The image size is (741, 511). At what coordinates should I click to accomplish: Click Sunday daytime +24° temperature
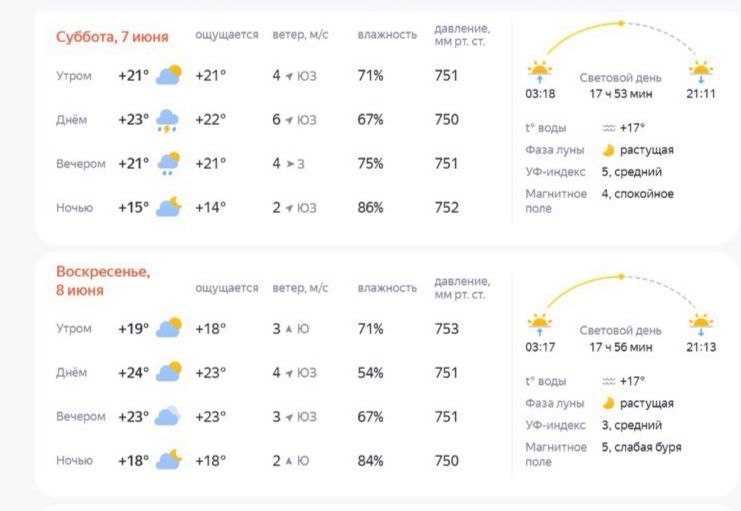[133, 373]
